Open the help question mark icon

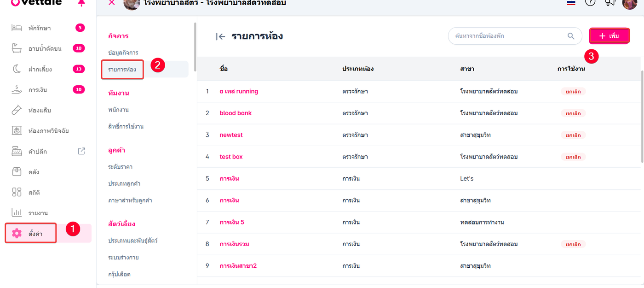click(x=590, y=2)
